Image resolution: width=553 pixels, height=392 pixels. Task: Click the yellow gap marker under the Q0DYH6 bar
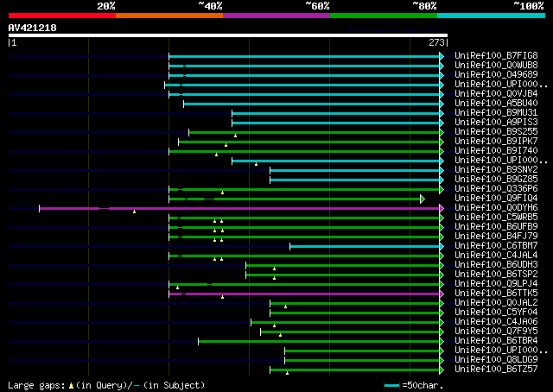click(x=134, y=212)
